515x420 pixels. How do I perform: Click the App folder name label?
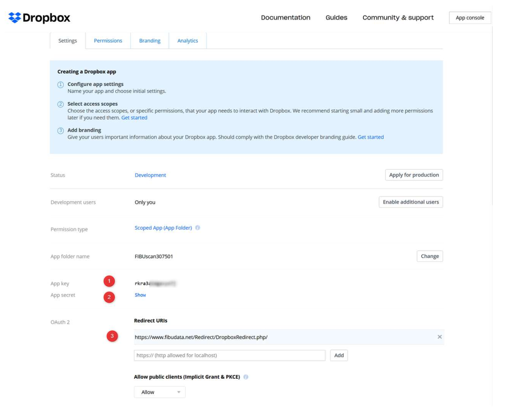click(x=70, y=256)
